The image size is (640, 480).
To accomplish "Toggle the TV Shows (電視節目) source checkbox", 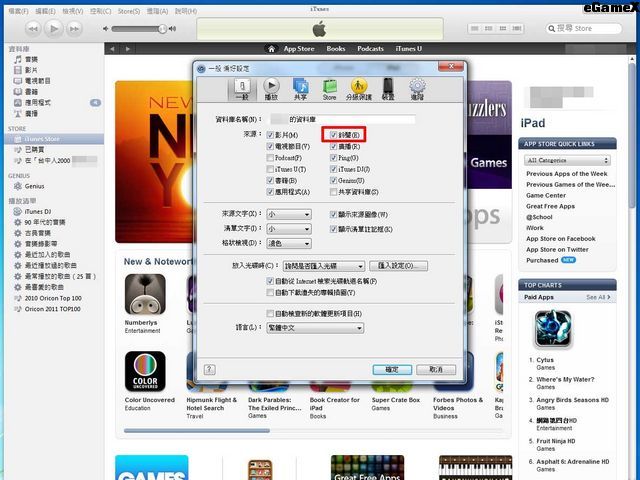I will coord(270,146).
